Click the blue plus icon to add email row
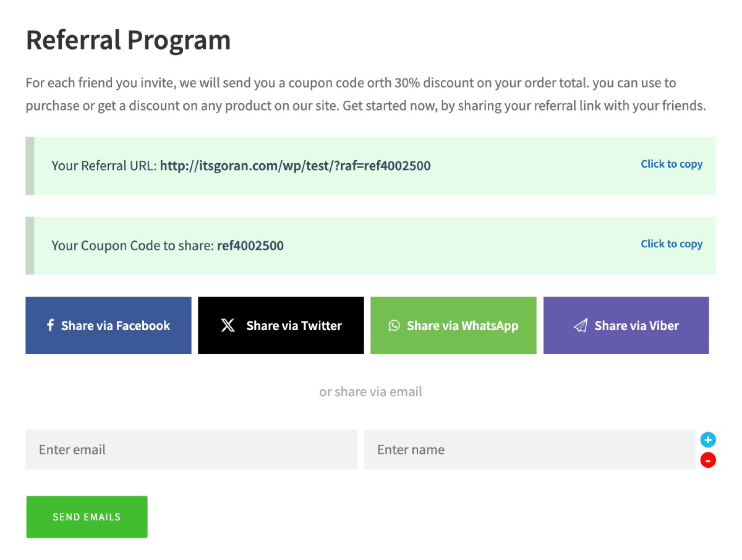Image resolution: width=742 pixels, height=560 pixels. (x=707, y=439)
